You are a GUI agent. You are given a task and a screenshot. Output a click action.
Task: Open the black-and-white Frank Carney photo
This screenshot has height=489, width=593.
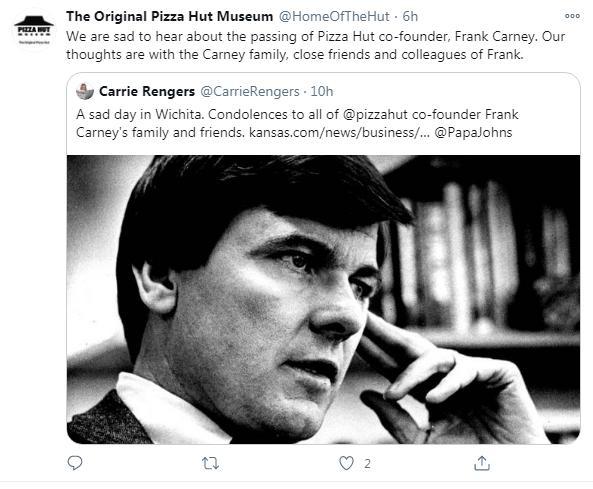pyautogui.click(x=323, y=299)
